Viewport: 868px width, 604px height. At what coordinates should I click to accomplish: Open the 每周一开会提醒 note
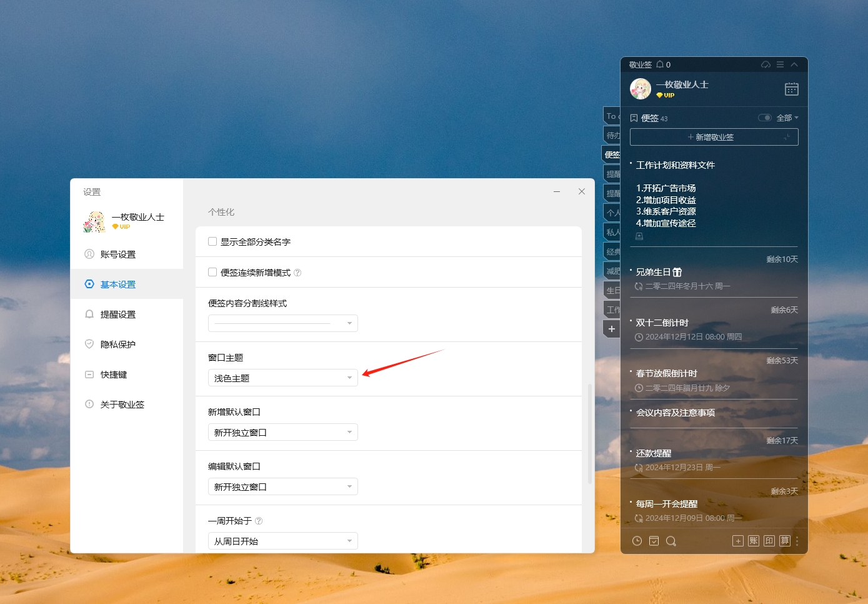click(x=666, y=504)
